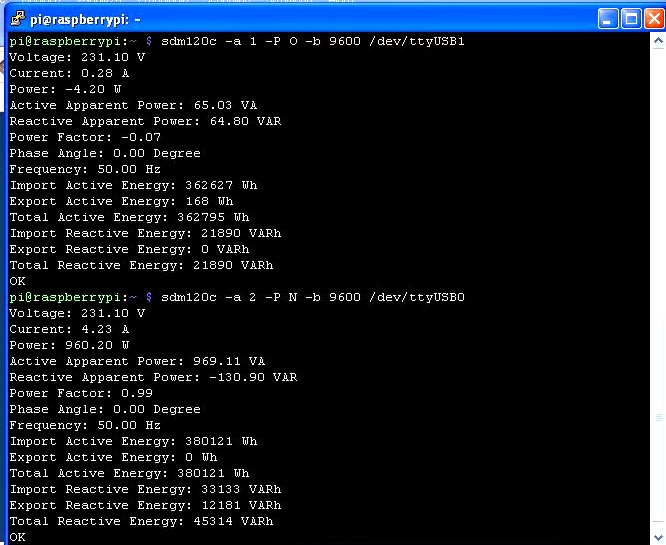The height and width of the screenshot is (545, 666).
Task: Click 'Import Reactive Energy: 21890 VARh'
Action: point(145,233)
